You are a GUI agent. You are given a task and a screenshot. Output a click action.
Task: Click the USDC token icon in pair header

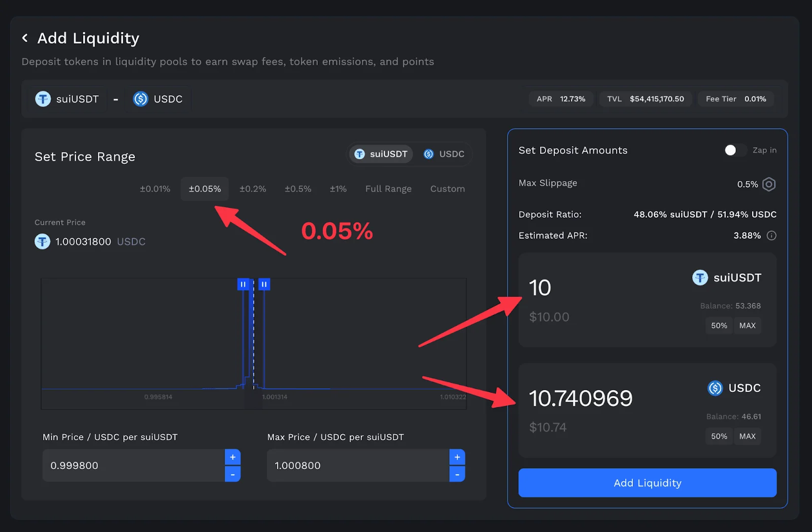[140, 99]
